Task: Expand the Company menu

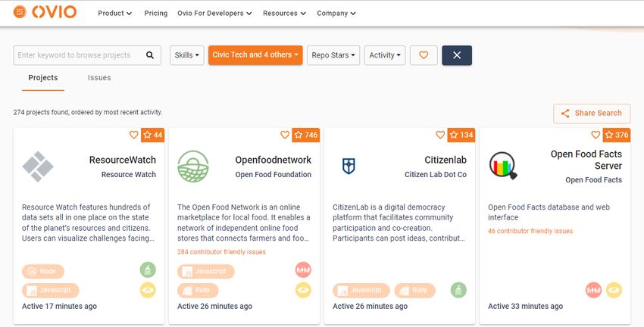Action: pos(336,13)
